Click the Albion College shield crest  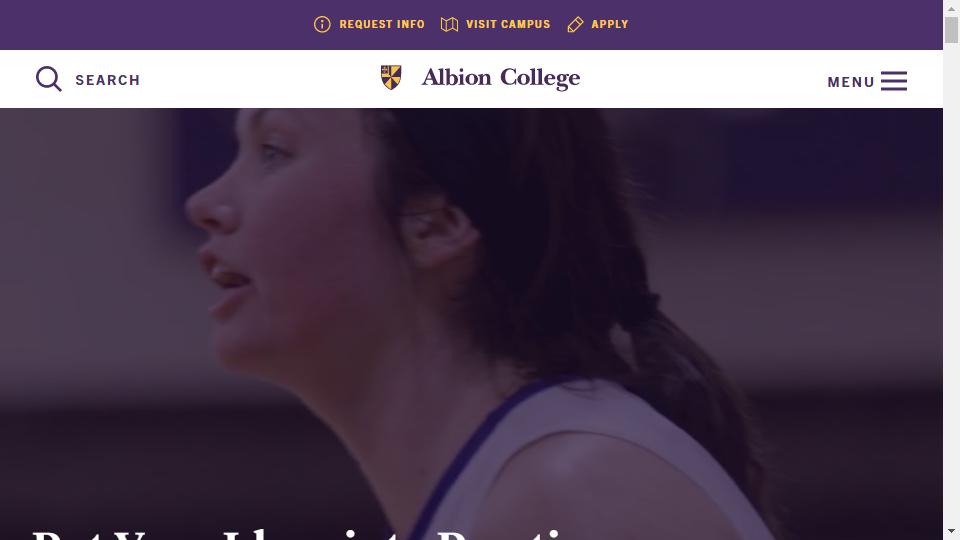[391, 77]
